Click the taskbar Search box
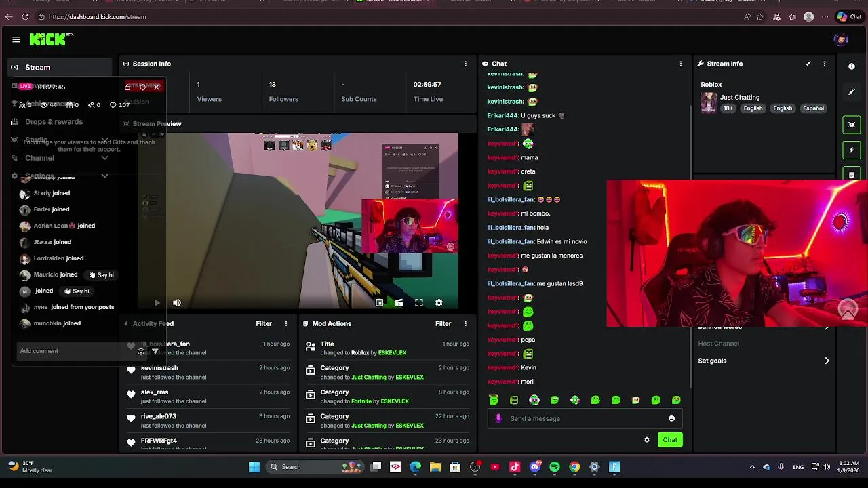The width and height of the screenshot is (868, 488). tap(315, 467)
